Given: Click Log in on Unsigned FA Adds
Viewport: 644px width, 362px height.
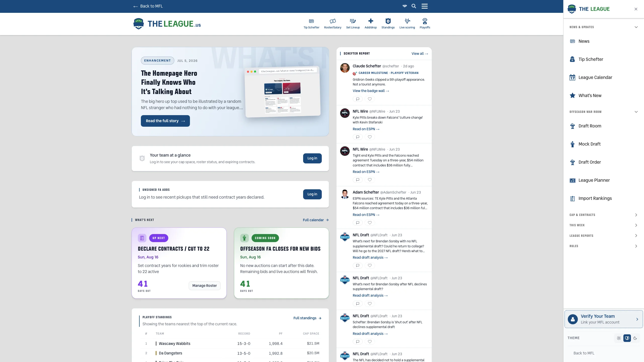Looking at the screenshot, I should 312,194.
